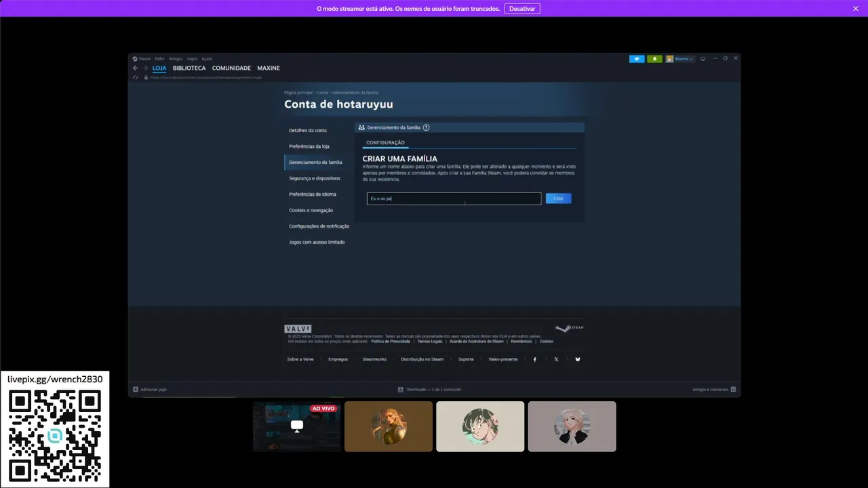Open the Amigos menu
The image size is (868, 488).
176,59
